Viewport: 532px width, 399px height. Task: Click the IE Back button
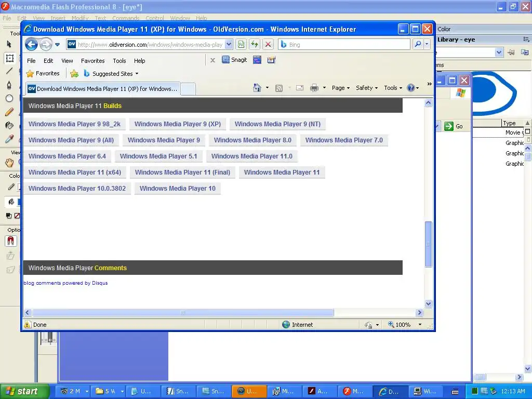click(31, 45)
